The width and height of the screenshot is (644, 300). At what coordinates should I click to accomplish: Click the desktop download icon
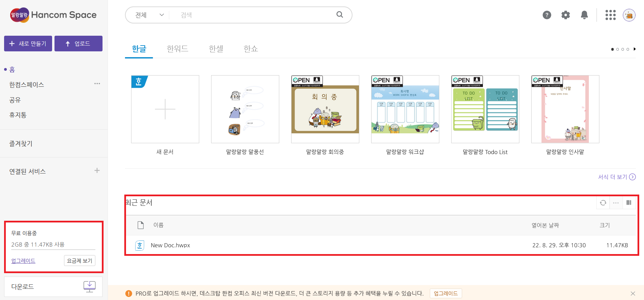pyautogui.click(x=90, y=286)
